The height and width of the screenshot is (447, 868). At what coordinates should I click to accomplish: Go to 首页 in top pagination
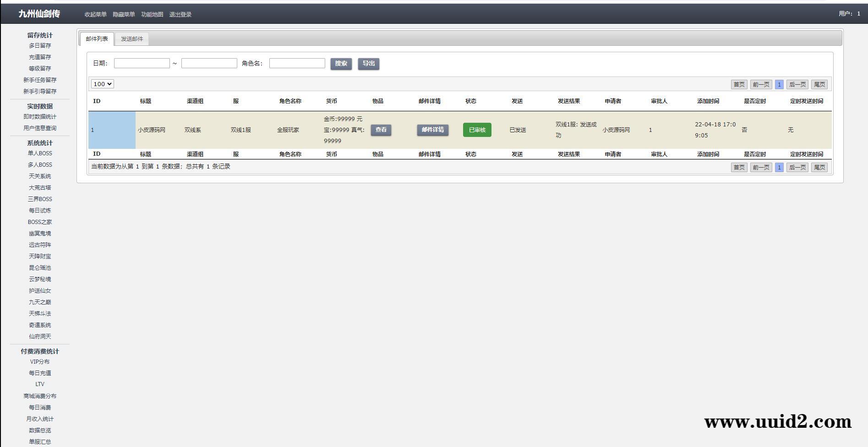pos(738,84)
